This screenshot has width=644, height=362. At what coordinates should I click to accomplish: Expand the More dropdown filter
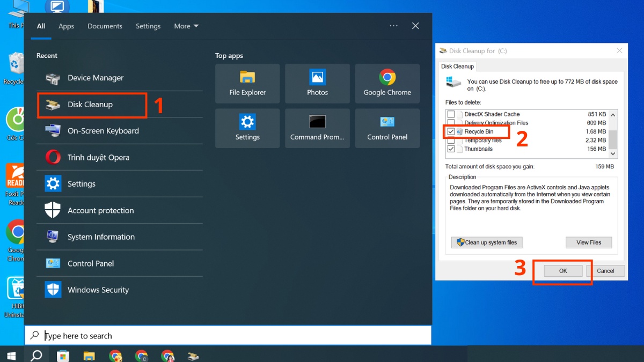pyautogui.click(x=186, y=26)
